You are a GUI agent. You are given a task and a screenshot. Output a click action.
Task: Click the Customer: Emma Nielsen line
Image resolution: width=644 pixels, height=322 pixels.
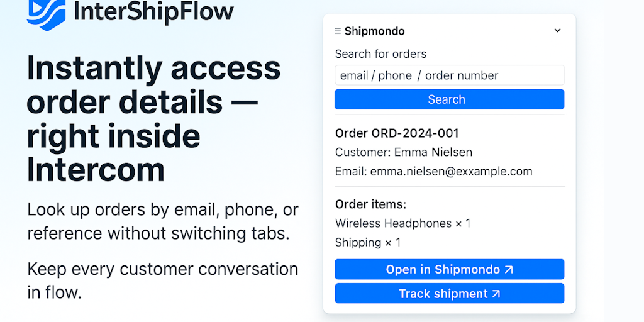click(403, 152)
